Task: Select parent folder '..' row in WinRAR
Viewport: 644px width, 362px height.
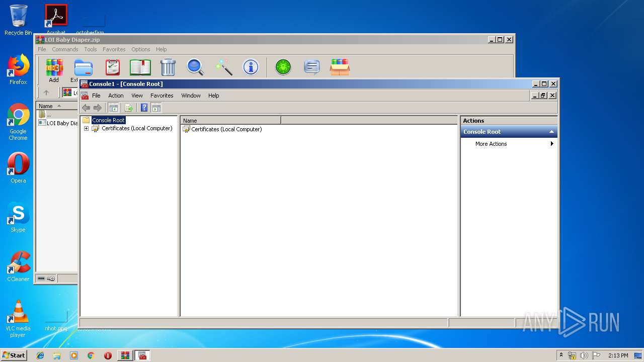Action: (x=58, y=115)
